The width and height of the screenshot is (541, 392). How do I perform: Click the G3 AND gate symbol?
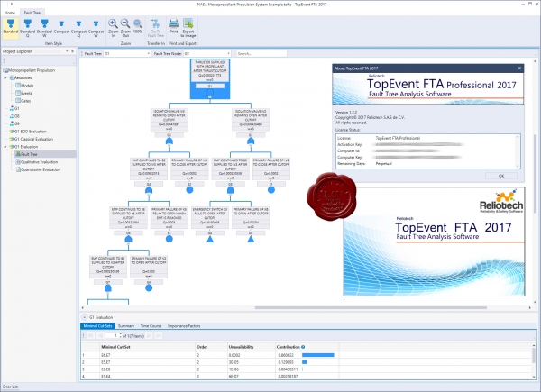coord(251,141)
